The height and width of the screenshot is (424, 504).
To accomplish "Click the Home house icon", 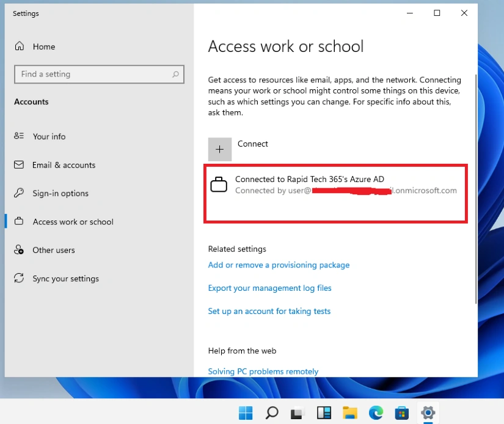I will (20, 46).
